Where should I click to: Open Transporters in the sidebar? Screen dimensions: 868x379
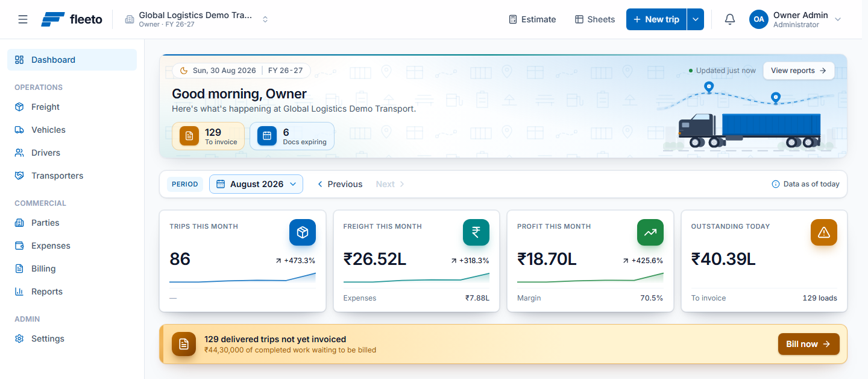point(72,176)
